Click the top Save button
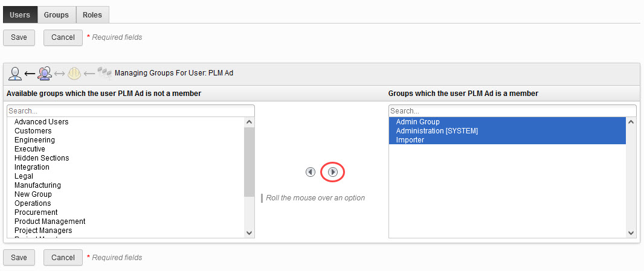Image resolution: width=644 pixels, height=271 pixels. coord(19,37)
